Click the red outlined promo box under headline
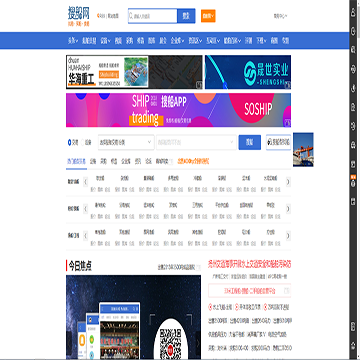360x360 pixels. point(249,290)
